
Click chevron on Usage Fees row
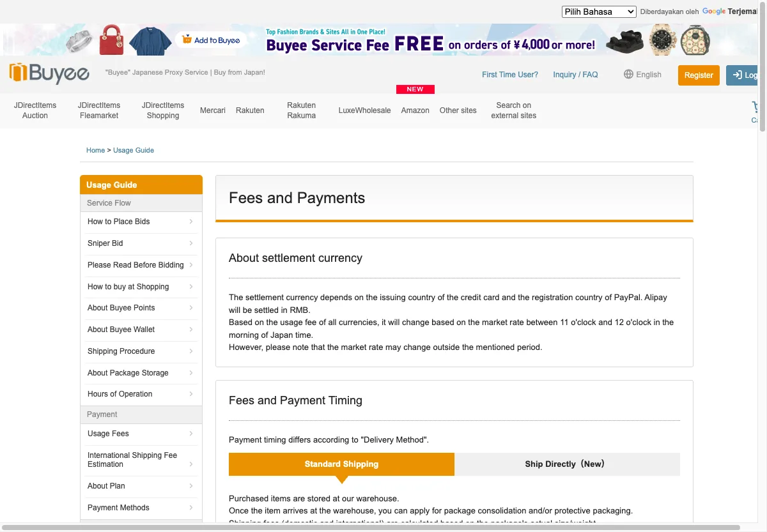point(191,434)
